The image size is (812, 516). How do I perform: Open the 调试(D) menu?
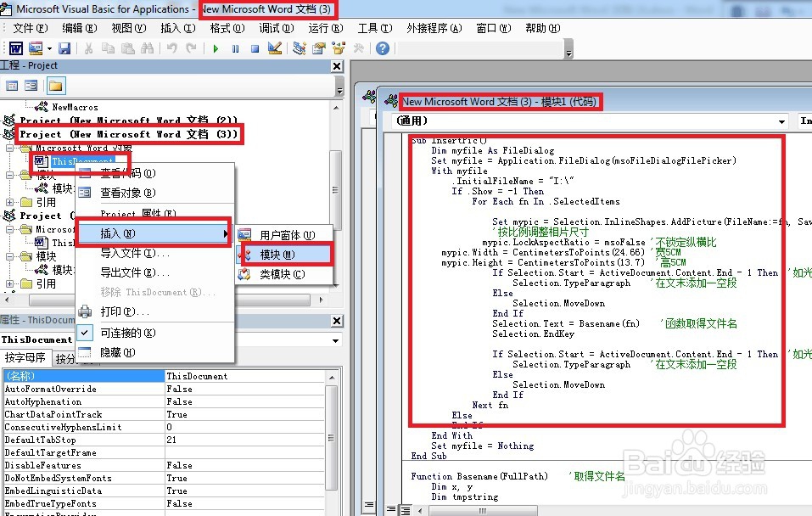[x=276, y=28]
